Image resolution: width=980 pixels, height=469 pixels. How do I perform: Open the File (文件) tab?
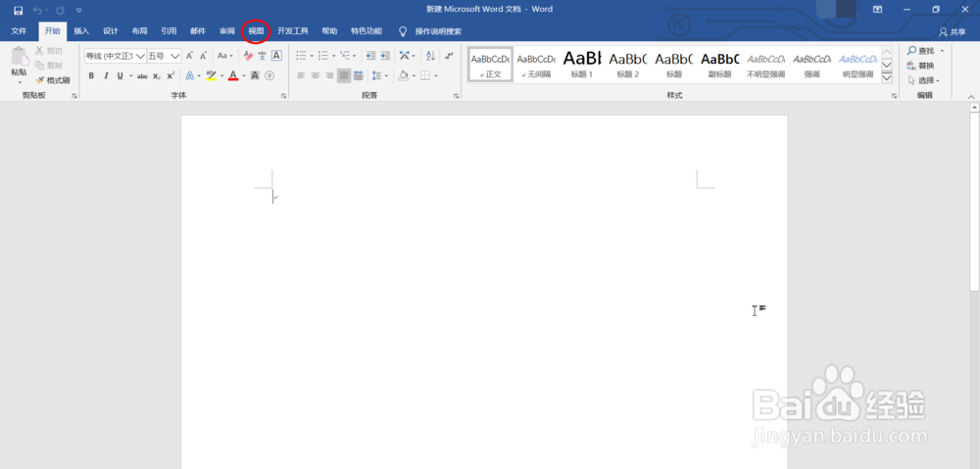(x=19, y=31)
